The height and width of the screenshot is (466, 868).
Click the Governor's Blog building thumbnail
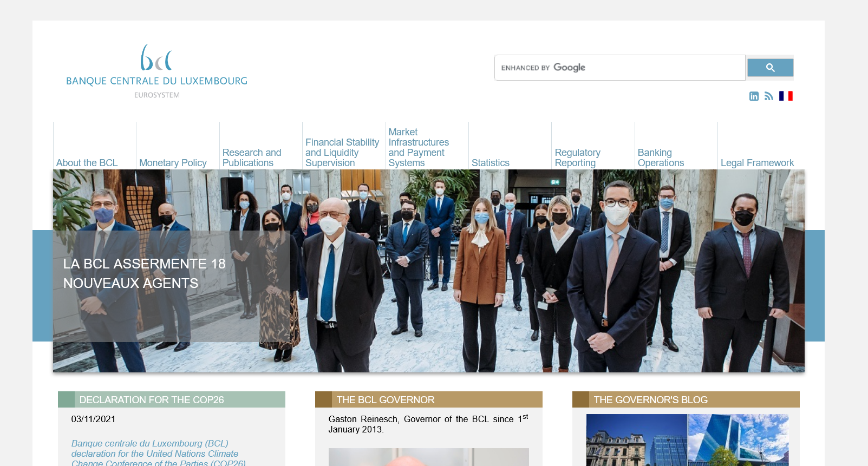point(687,440)
